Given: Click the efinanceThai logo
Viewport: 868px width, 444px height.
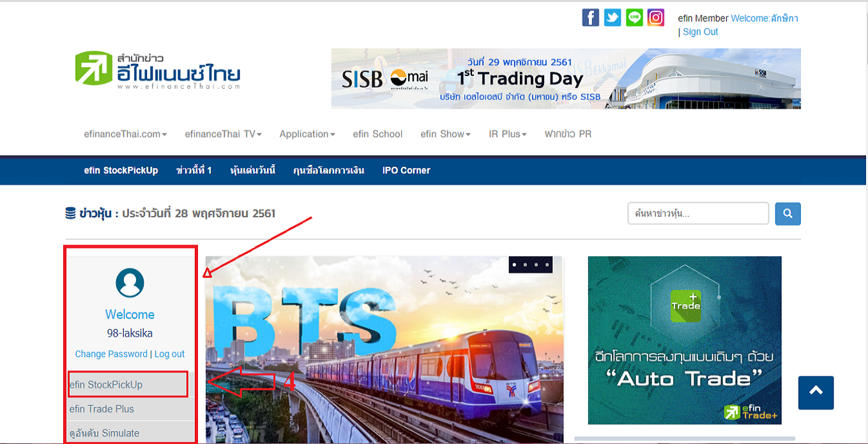Looking at the screenshot, I should click(158, 69).
